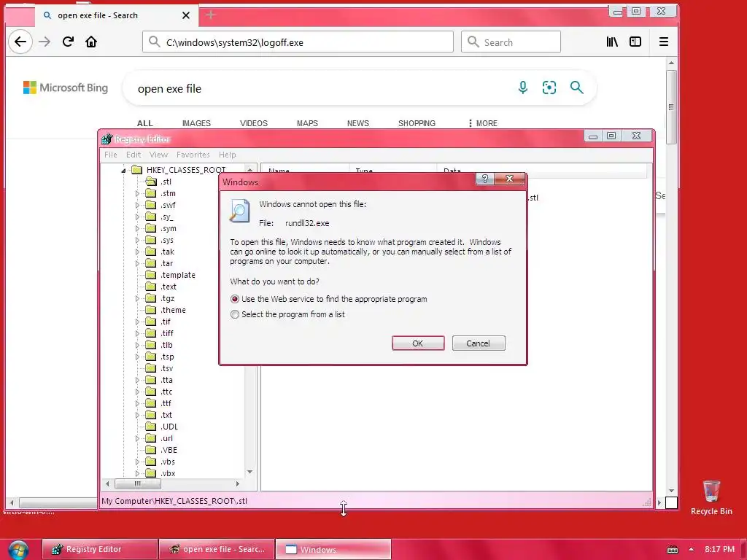Collapse the HKEY_CLASSES_ROOT tree node
The width and height of the screenshot is (747, 560).
(123, 170)
